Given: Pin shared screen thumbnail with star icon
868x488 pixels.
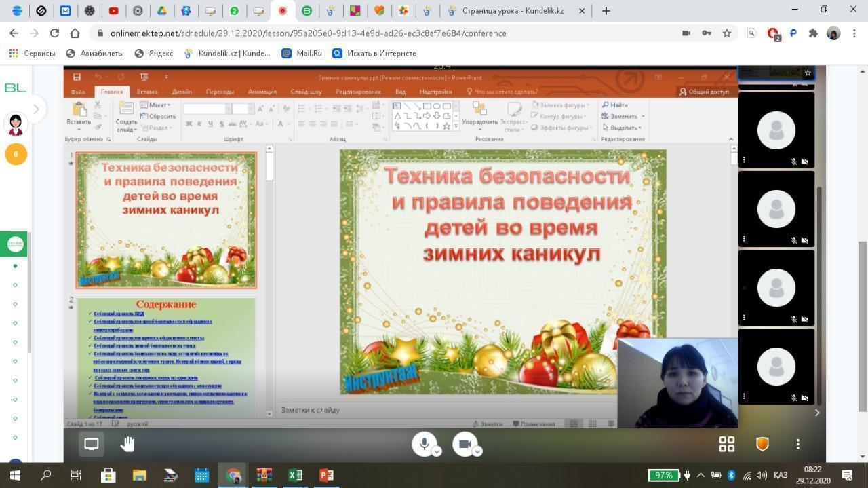Looking at the screenshot, I should [808, 73].
